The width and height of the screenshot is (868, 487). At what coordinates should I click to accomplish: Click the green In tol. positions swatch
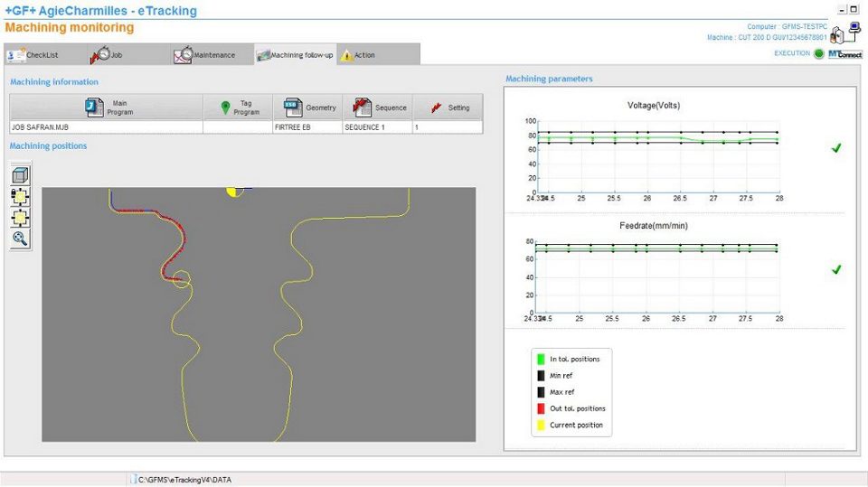pos(541,360)
